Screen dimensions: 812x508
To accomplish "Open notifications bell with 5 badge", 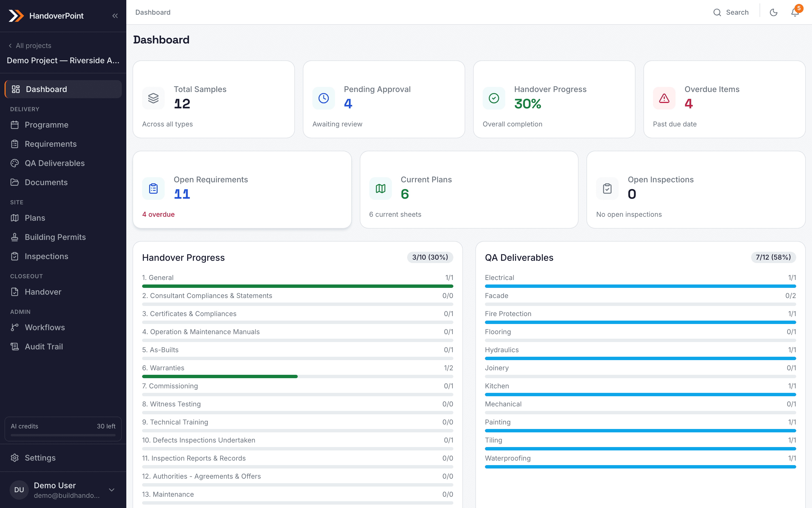I will click(x=795, y=12).
